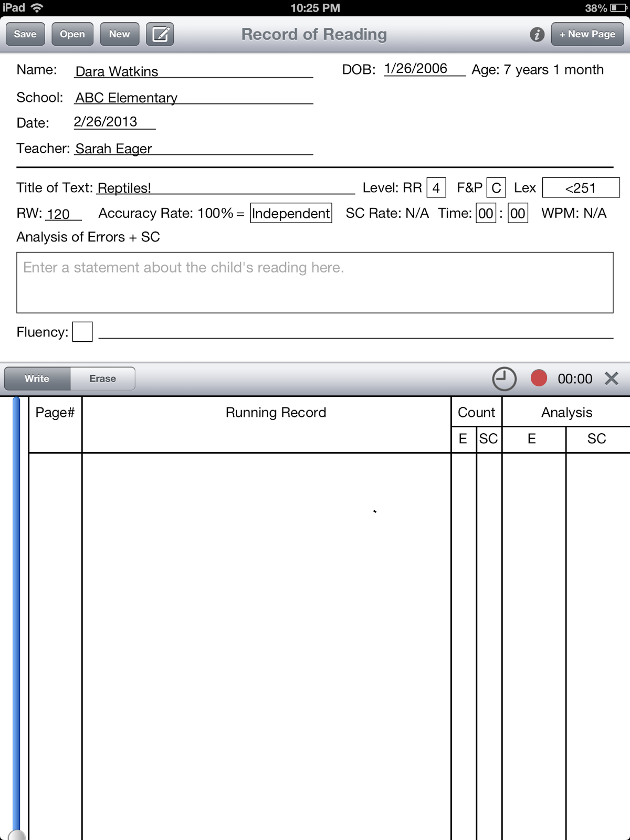Tap the Running Record column header

(276, 413)
